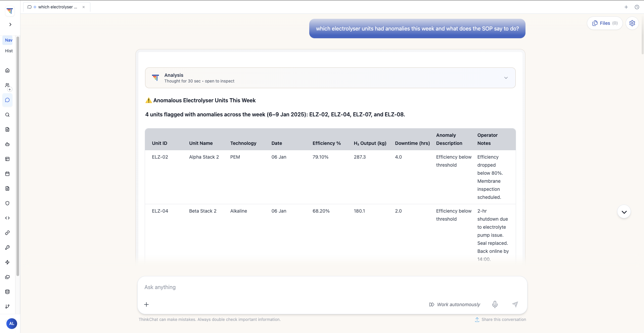Click the 'ELZ-04' cell

point(160,211)
